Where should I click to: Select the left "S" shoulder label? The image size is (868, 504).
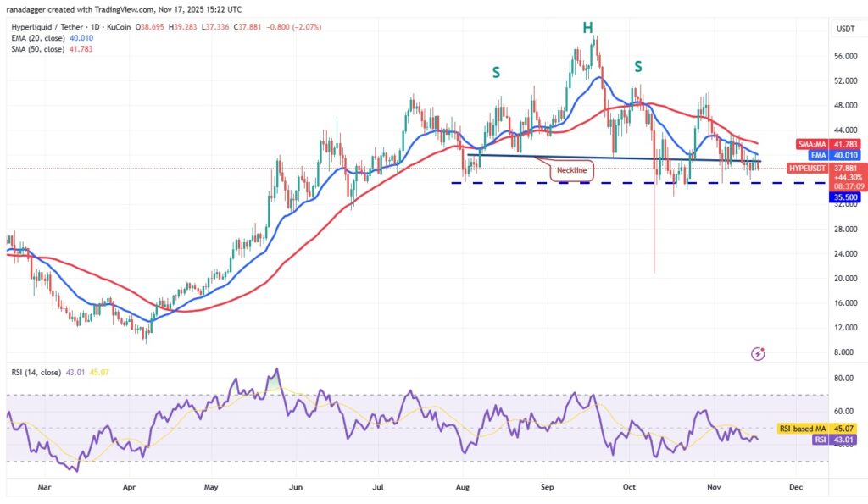[496, 73]
